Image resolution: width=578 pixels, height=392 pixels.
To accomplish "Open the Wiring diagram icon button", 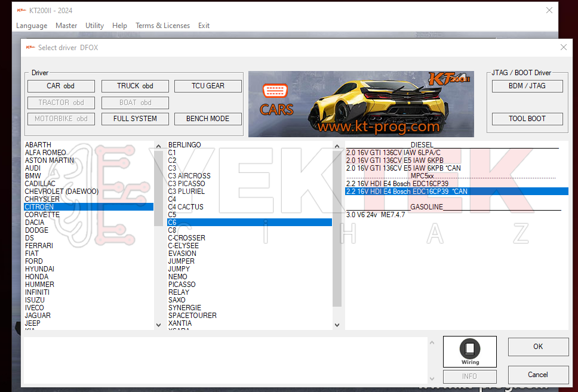I will pos(469,351).
